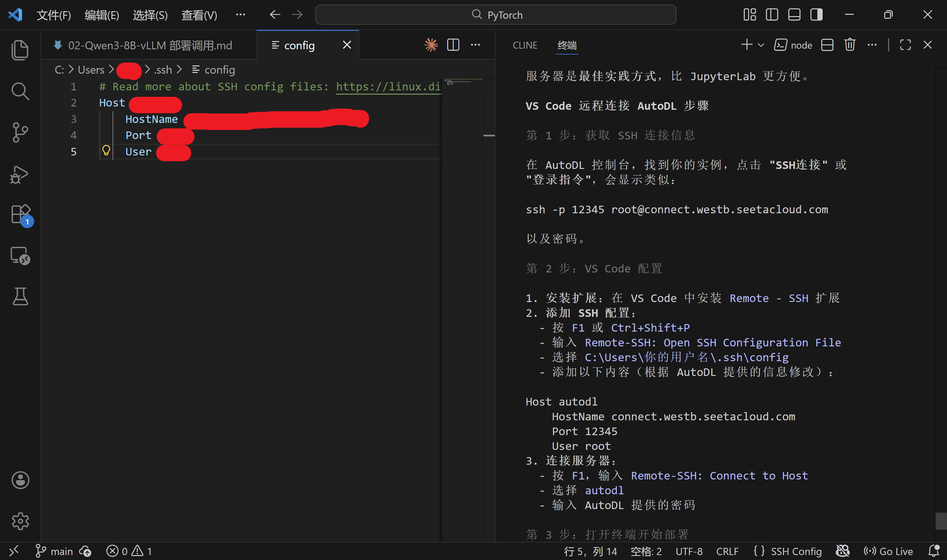Viewport: 947px width, 560px height.
Task: Expand the .ssh breadcrumb folder
Action: 163,70
